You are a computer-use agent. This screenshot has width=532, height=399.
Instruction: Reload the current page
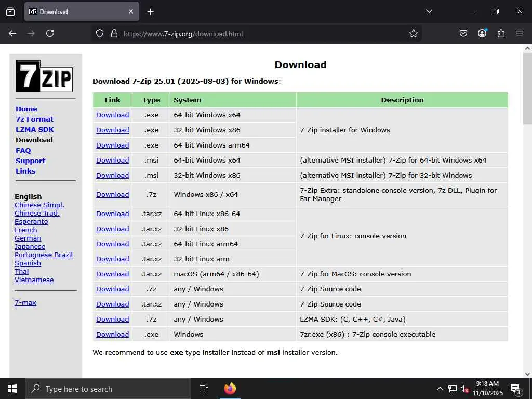click(50, 33)
